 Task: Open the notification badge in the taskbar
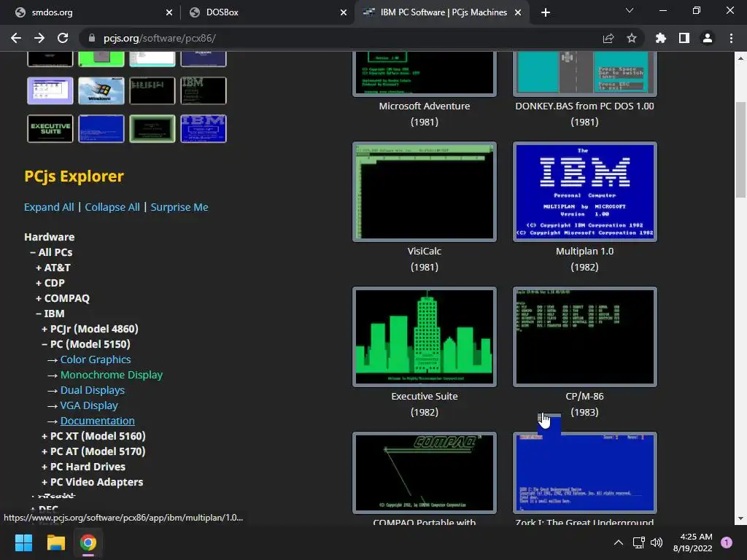pyautogui.click(x=727, y=542)
